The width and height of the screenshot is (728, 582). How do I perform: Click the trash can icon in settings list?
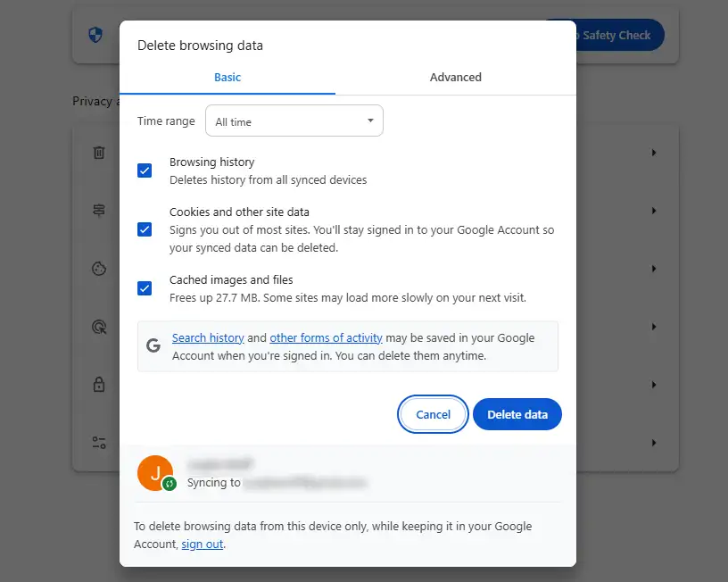99,153
